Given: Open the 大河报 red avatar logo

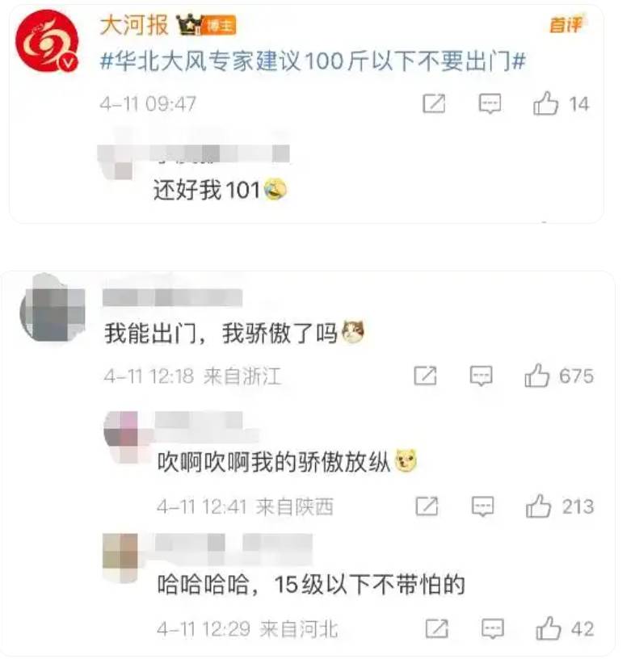Looking at the screenshot, I should tap(47, 42).
